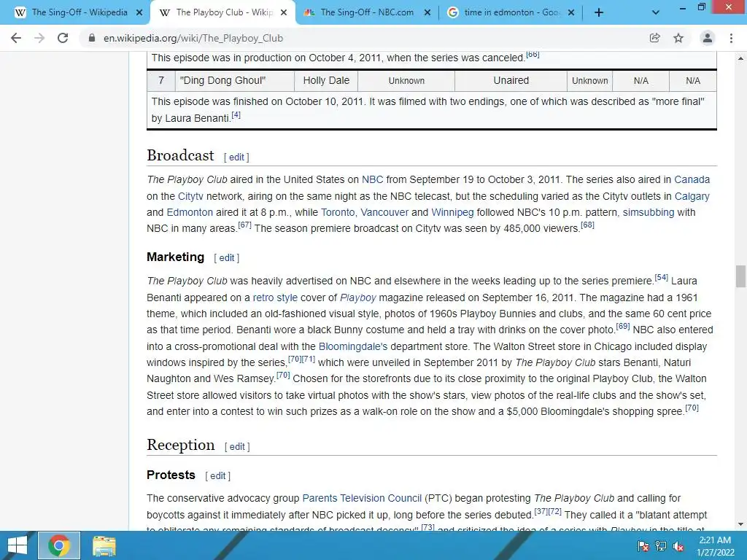Follow the Citytv link
This screenshot has height=560, width=747.
(x=190, y=196)
